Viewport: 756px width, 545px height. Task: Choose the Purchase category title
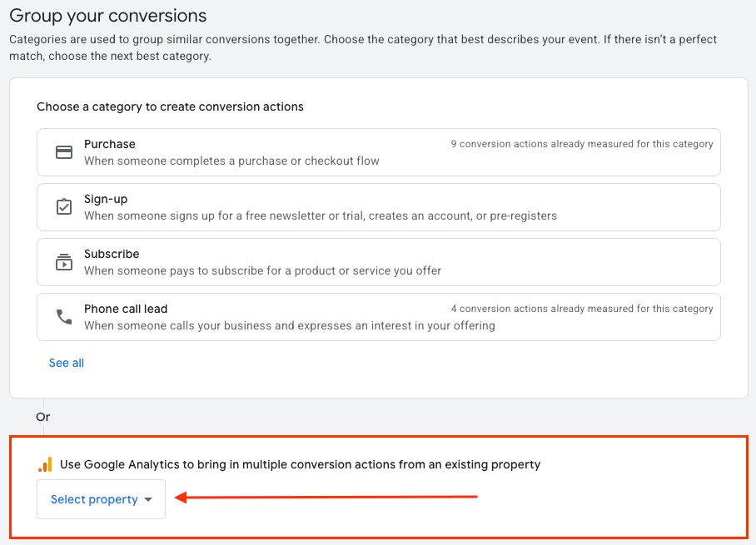coord(110,144)
